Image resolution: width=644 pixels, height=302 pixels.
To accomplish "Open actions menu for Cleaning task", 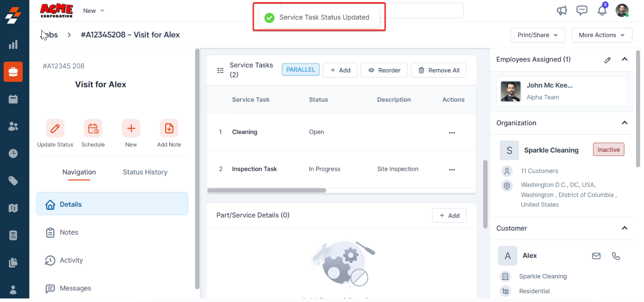I will [x=452, y=132].
